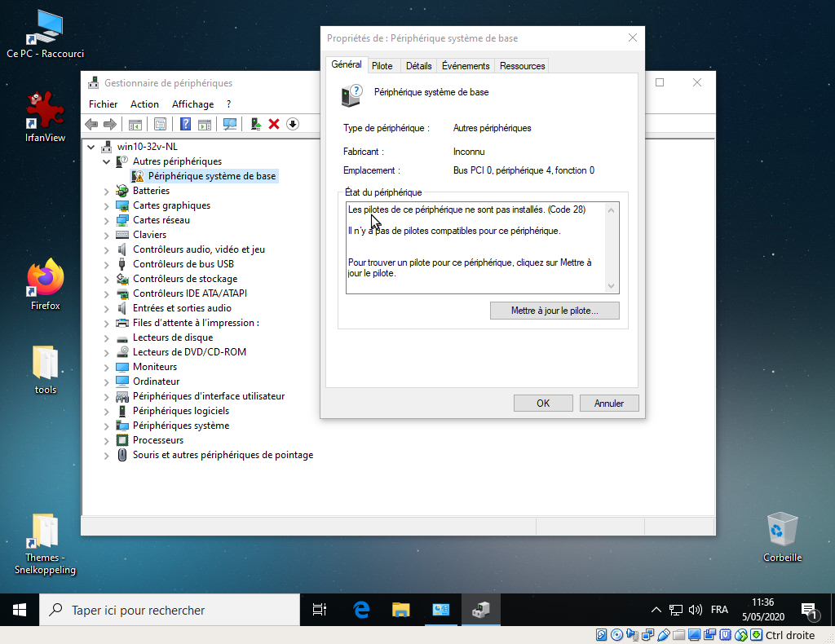Viewport: 835px width, 644px height.
Task: Click the VirtualBox USB status icon
Action: coord(664,635)
